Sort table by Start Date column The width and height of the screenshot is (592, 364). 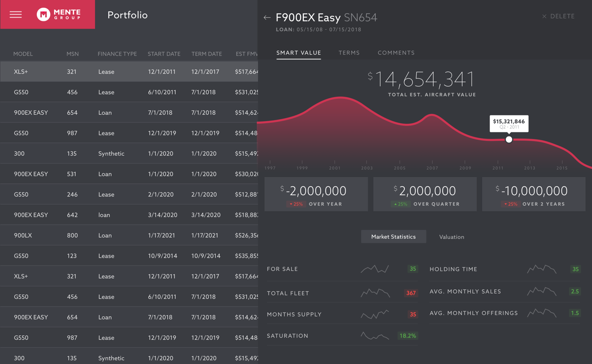point(164,54)
